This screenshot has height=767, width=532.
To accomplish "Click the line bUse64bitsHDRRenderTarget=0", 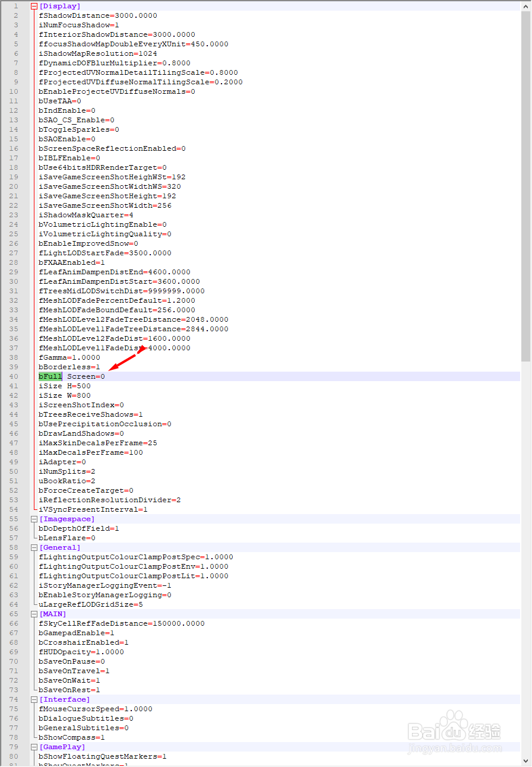I will (103, 167).
